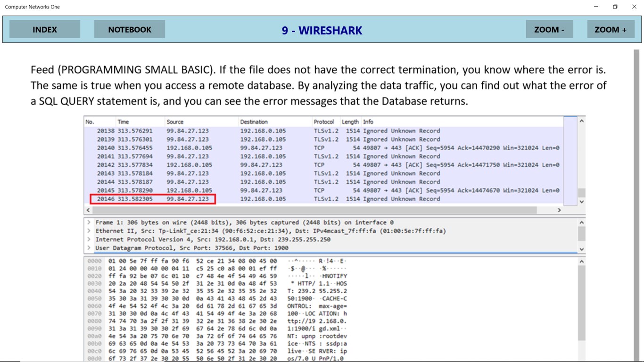Open the INDEX page

pyautogui.click(x=45, y=29)
